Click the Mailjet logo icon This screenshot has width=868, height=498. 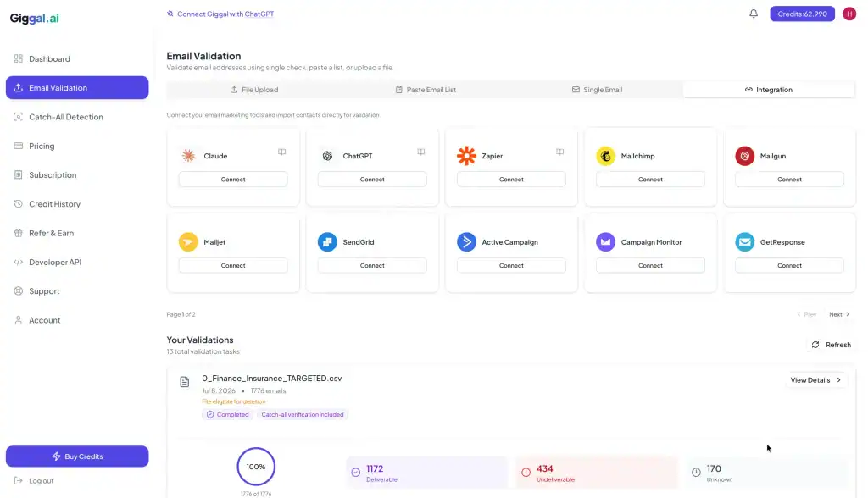pos(188,242)
